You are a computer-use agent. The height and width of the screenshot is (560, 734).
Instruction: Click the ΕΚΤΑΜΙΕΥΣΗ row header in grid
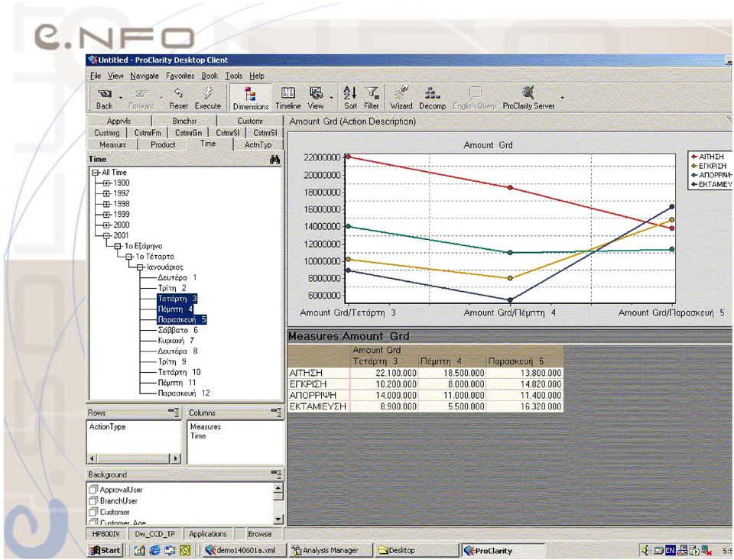(x=318, y=406)
